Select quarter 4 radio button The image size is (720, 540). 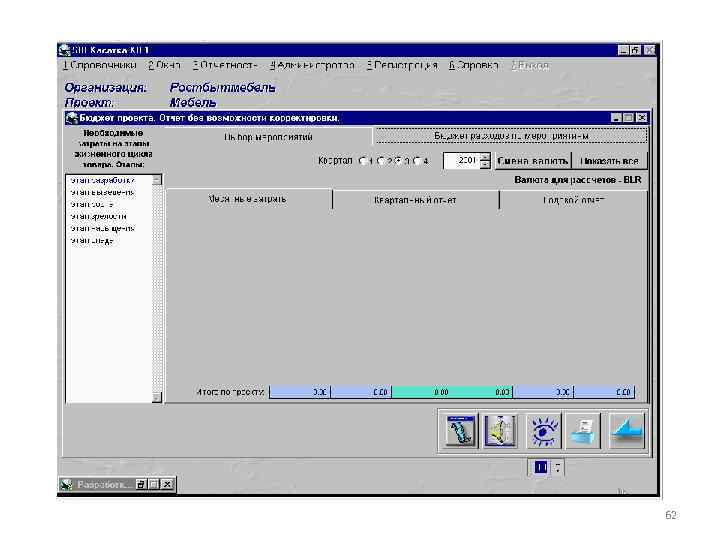coord(416,161)
